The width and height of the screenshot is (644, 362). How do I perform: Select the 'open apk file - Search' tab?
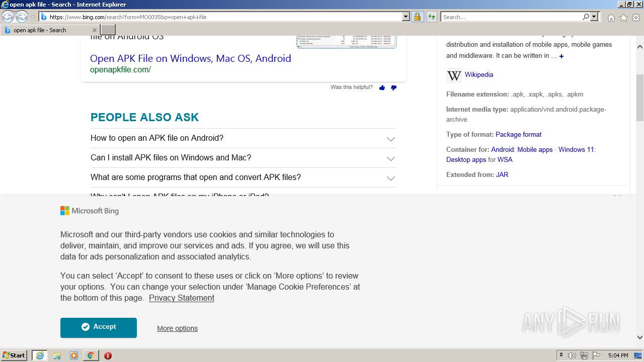click(x=50, y=30)
